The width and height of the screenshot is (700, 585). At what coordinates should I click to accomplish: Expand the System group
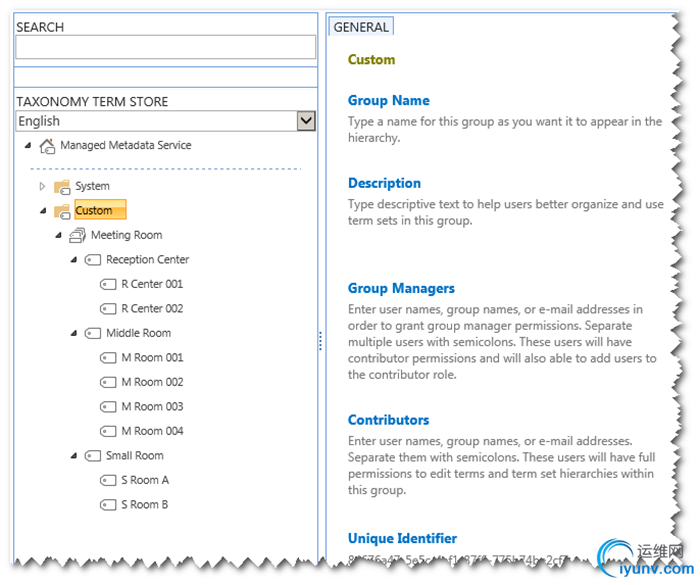(x=42, y=186)
